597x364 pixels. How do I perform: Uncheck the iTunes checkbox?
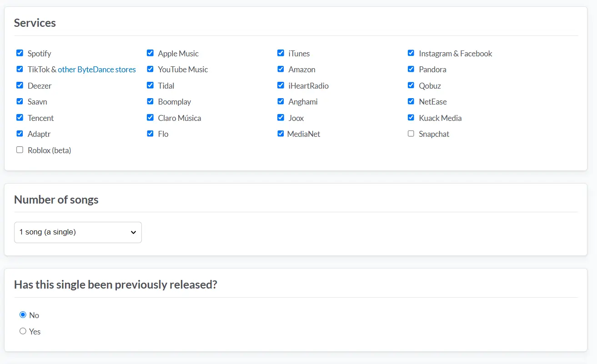[x=281, y=53]
